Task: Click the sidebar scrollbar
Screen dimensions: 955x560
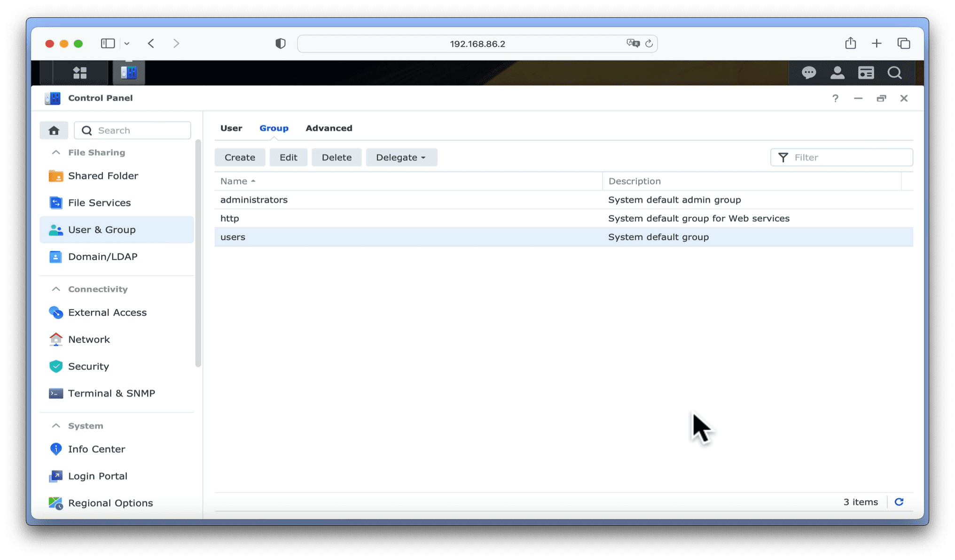Action: point(198,254)
